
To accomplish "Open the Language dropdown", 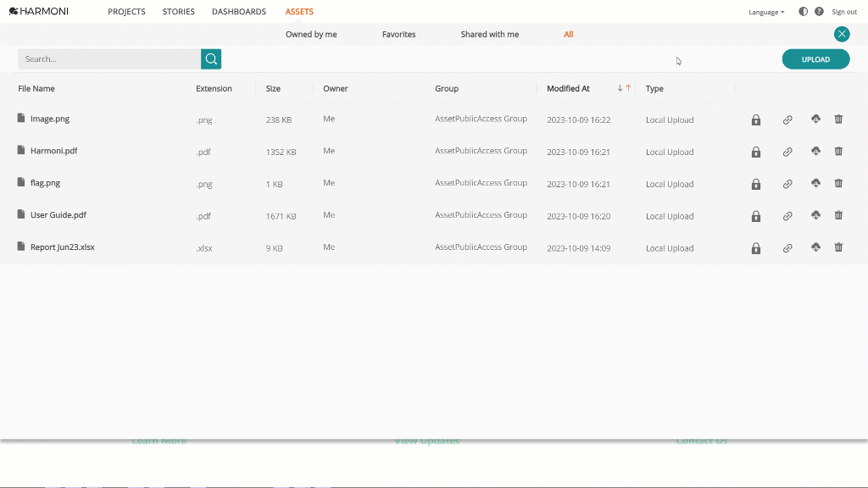I will click(766, 12).
